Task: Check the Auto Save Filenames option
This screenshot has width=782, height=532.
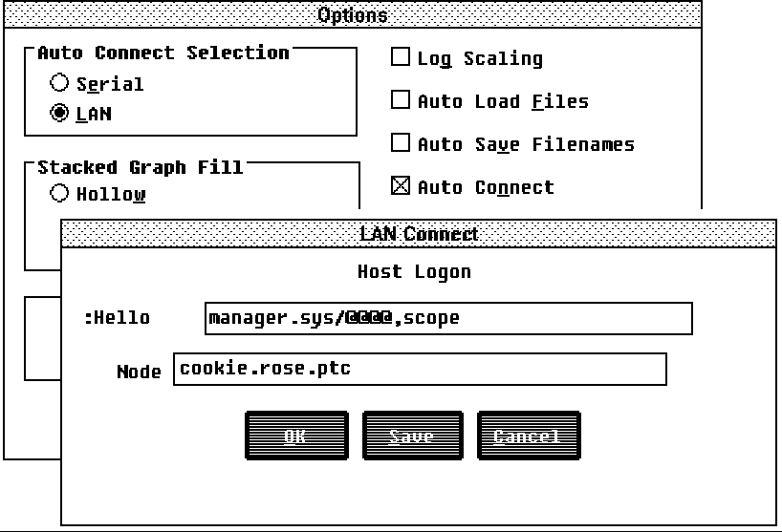Action: tap(401, 143)
